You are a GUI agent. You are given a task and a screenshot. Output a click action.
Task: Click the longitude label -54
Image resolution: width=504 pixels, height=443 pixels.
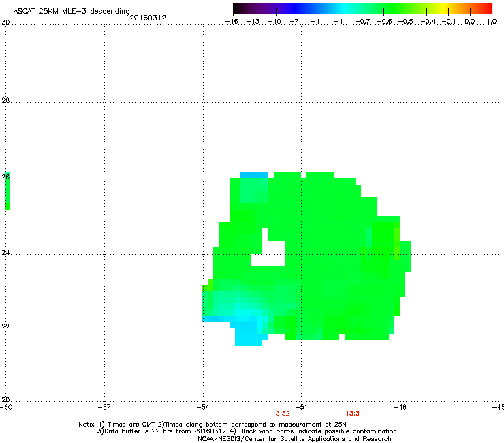point(203,407)
